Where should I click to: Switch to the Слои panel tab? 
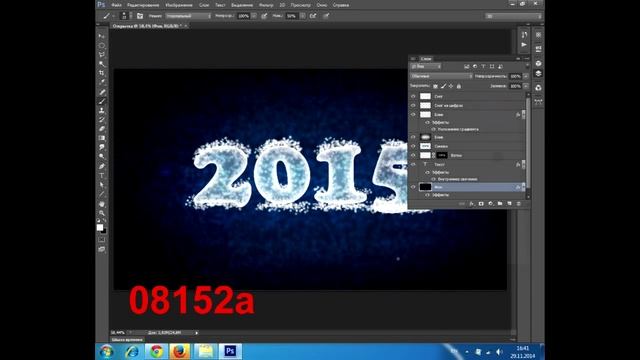tap(426, 59)
